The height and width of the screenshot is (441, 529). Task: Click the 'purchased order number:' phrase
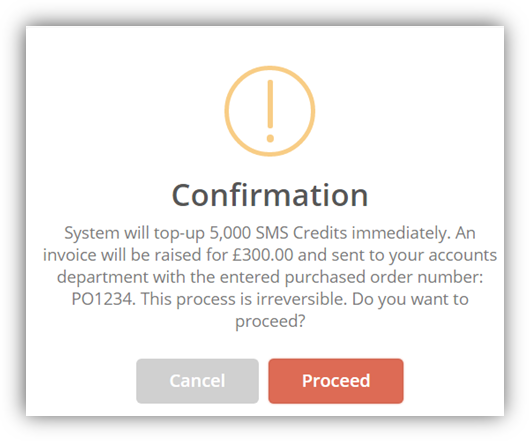384,278
